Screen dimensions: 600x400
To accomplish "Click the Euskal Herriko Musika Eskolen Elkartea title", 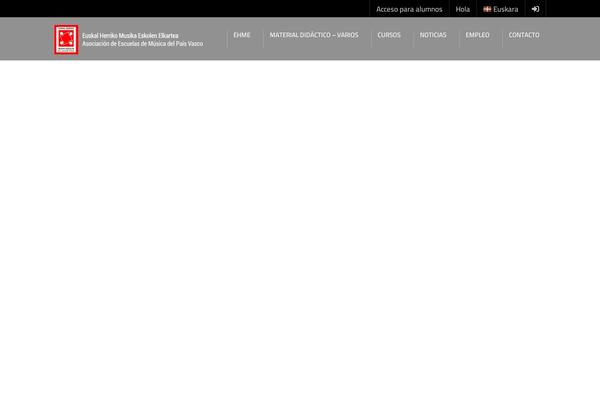I will pyautogui.click(x=130, y=36).
